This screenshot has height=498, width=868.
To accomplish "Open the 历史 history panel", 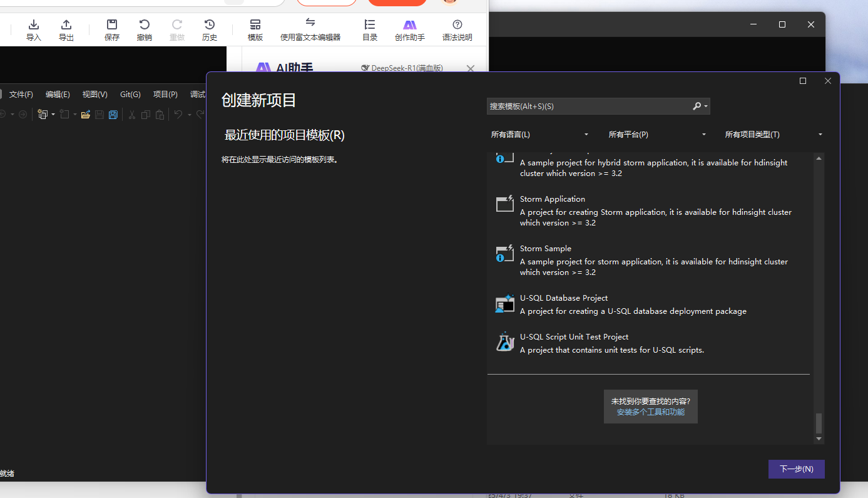I will point(210,29).
